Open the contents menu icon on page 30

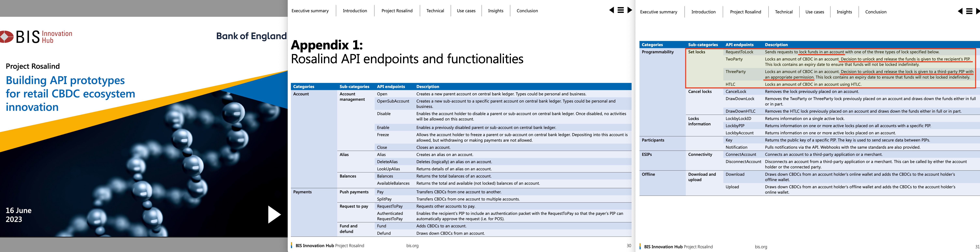(x=620, y=10)
